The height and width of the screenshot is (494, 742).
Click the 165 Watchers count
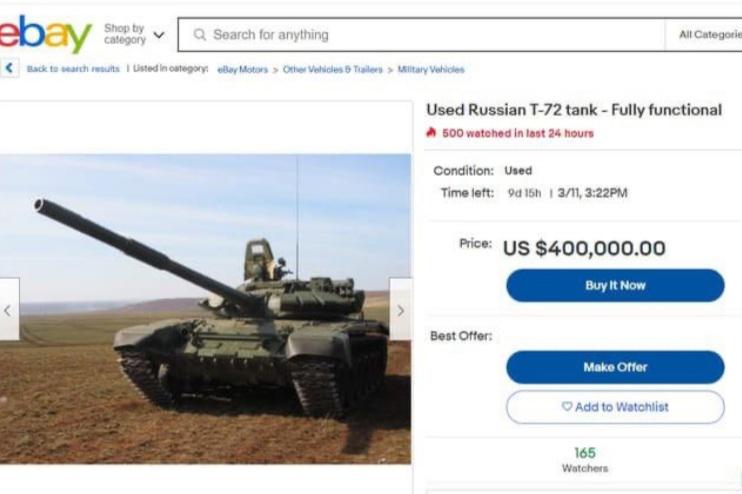pyautogui.click(x=585, y=459)
